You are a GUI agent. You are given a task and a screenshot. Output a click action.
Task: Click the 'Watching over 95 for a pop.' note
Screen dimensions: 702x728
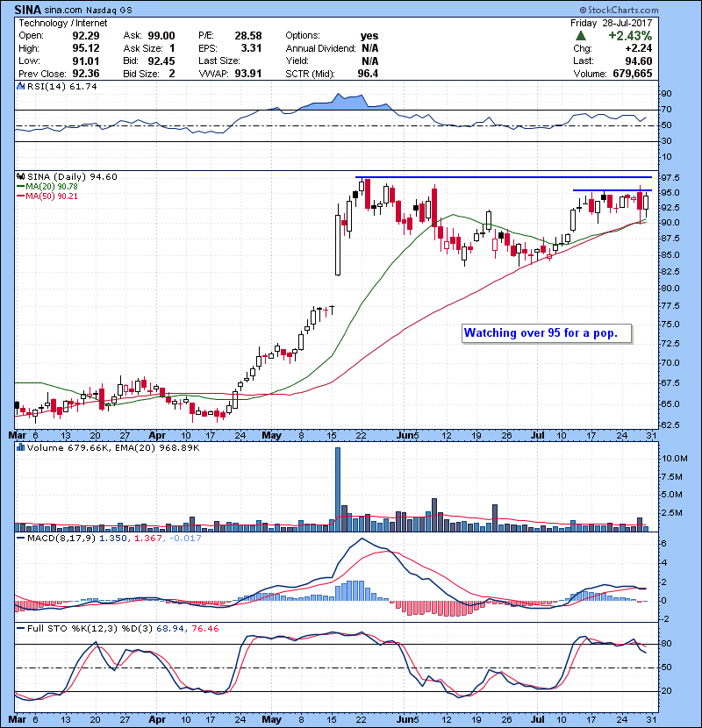point(541,333)
